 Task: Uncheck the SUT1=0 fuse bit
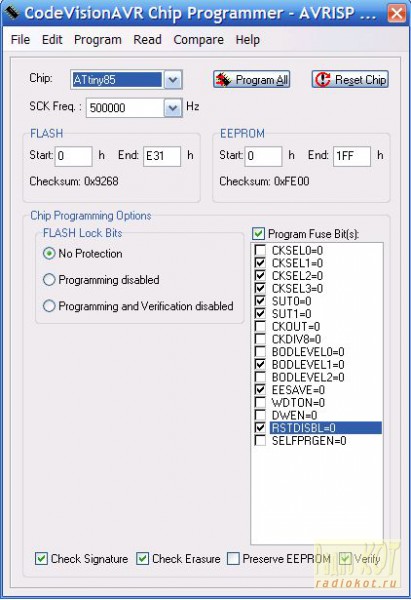260,313
